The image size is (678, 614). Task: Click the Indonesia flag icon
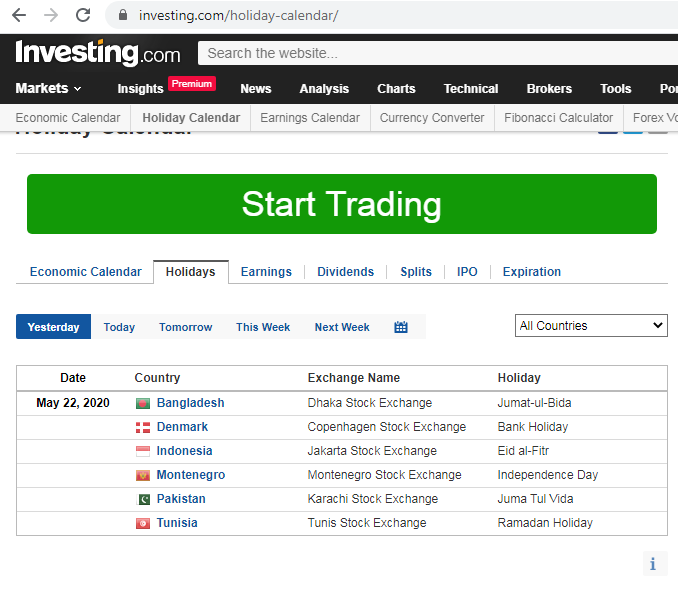[143, 451]
